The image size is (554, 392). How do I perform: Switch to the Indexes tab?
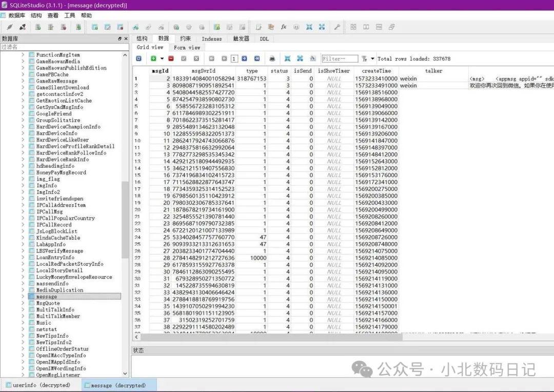point(212,38)
